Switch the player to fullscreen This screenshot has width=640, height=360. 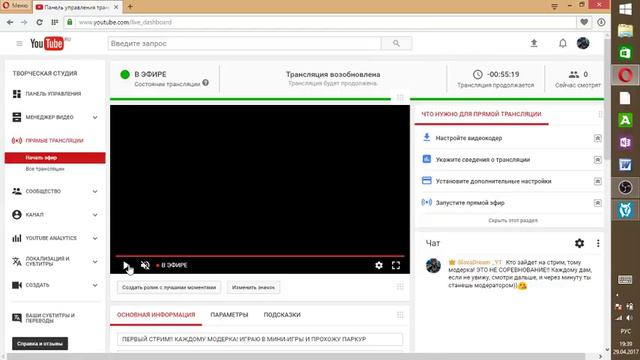[x=396, y=265]
